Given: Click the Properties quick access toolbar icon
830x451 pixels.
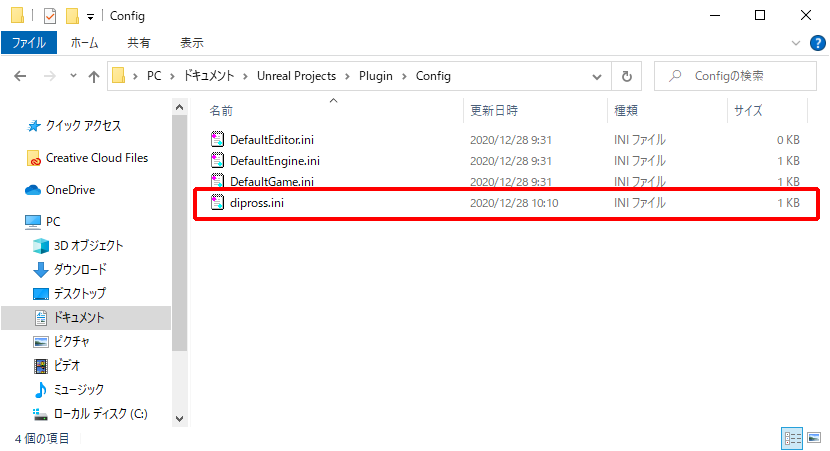Looking at the screenshot, I should (50, 16).
